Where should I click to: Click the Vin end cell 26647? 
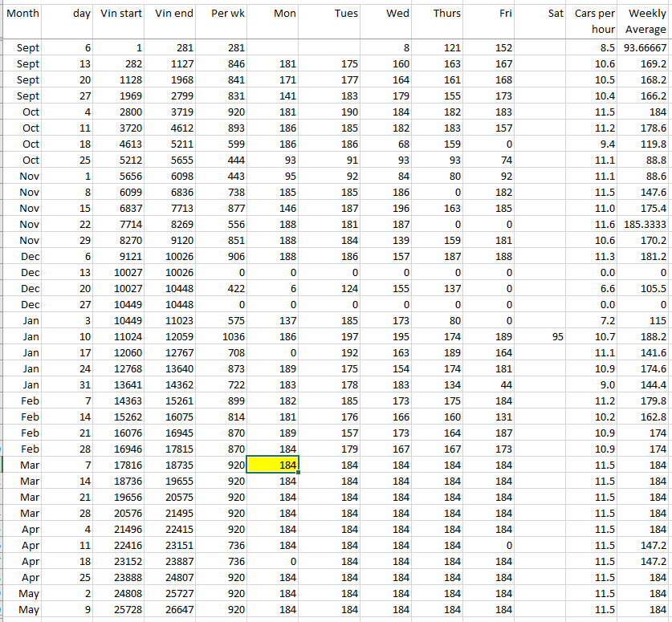pos(173,610)
